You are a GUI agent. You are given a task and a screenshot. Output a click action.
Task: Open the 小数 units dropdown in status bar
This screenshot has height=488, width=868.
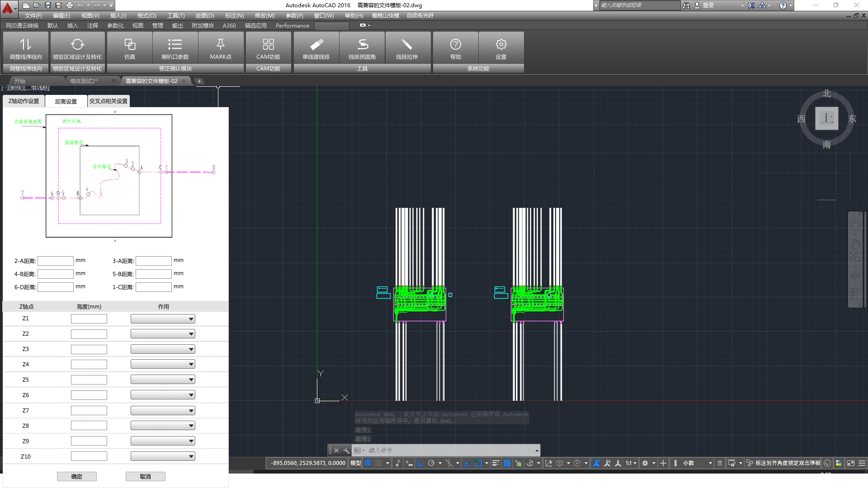[697, 463]
